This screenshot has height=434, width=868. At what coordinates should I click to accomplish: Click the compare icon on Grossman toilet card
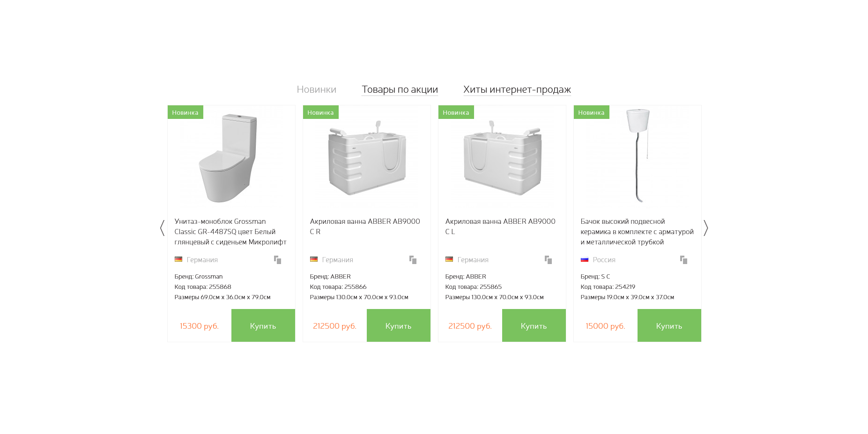pyautogui.click(x=277, y=260)
